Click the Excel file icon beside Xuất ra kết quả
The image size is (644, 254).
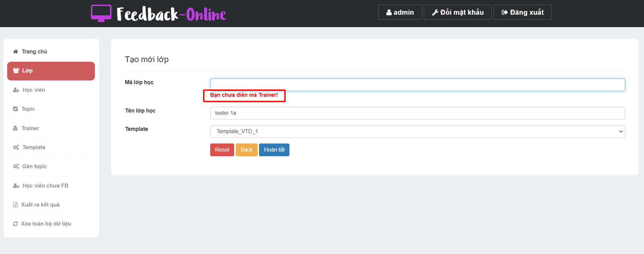[x=15, y=205]
